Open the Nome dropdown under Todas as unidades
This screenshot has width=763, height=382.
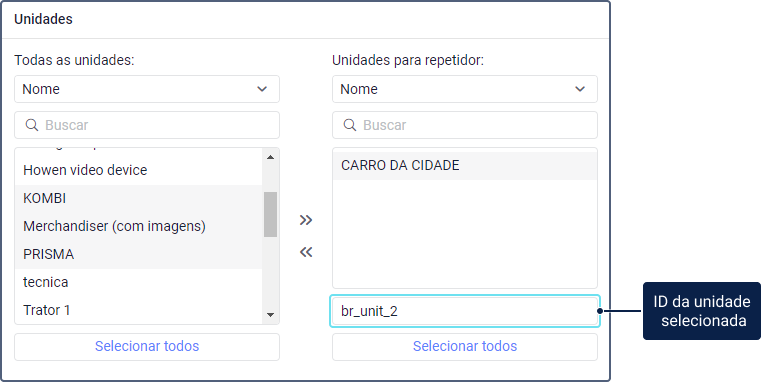147,89
